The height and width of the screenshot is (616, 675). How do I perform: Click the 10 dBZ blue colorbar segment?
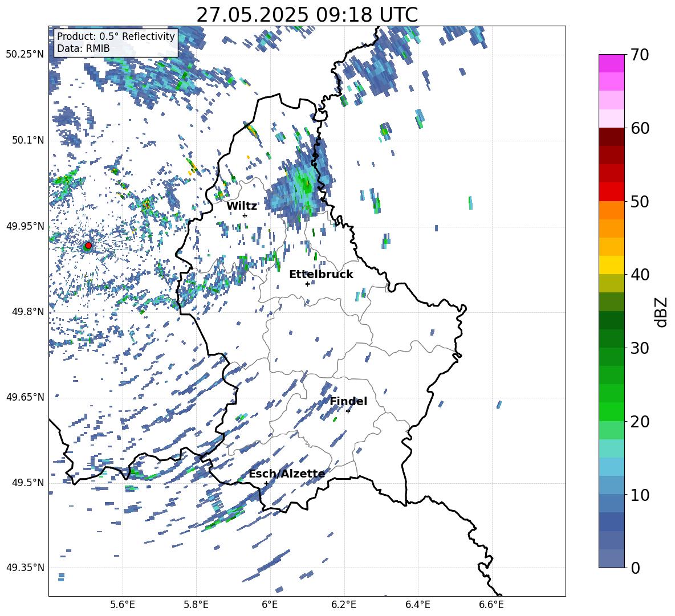(611, 485)
